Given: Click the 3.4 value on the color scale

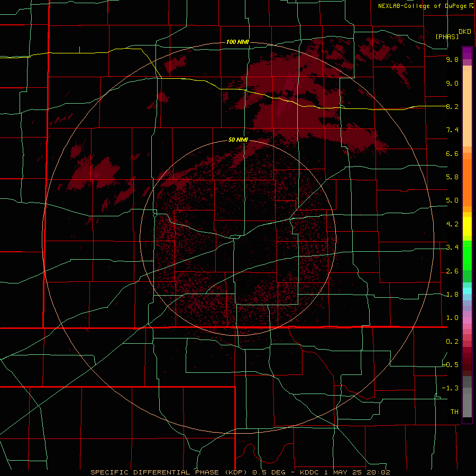Looking at the screenshot, I should click(452, 248).
